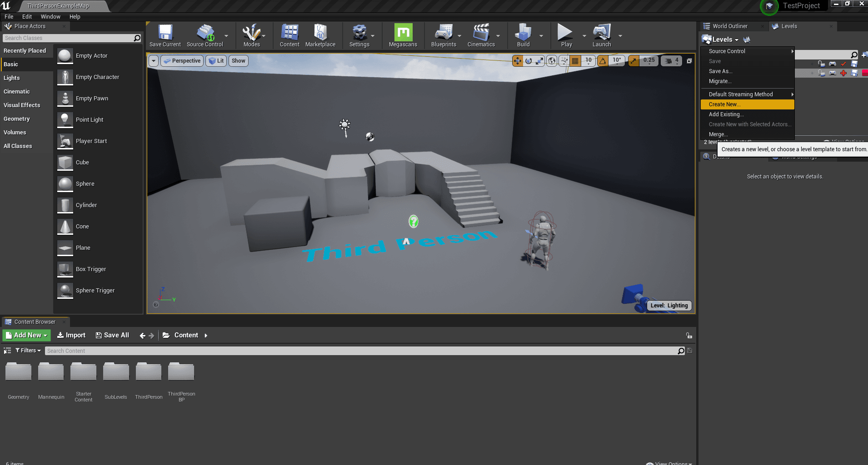Toggle world/local coordinate system globe
Viewport: 868px width, 465px height.
click(552, 60)
